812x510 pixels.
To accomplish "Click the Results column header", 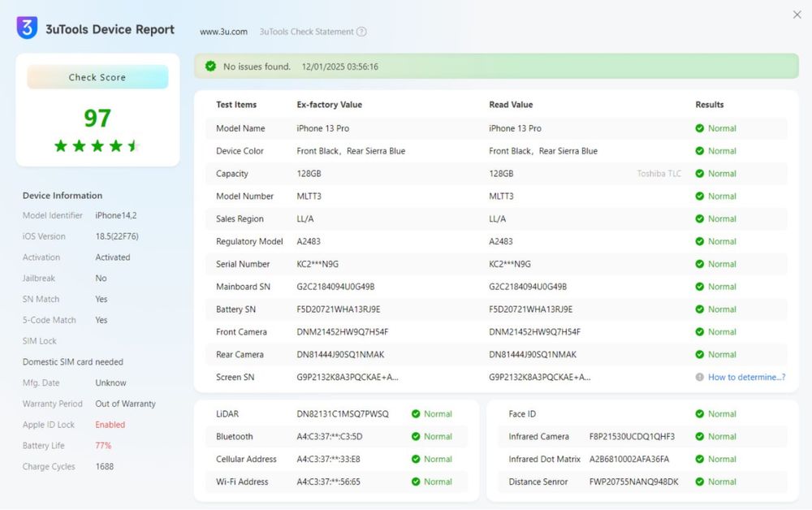I will [709, 105].
